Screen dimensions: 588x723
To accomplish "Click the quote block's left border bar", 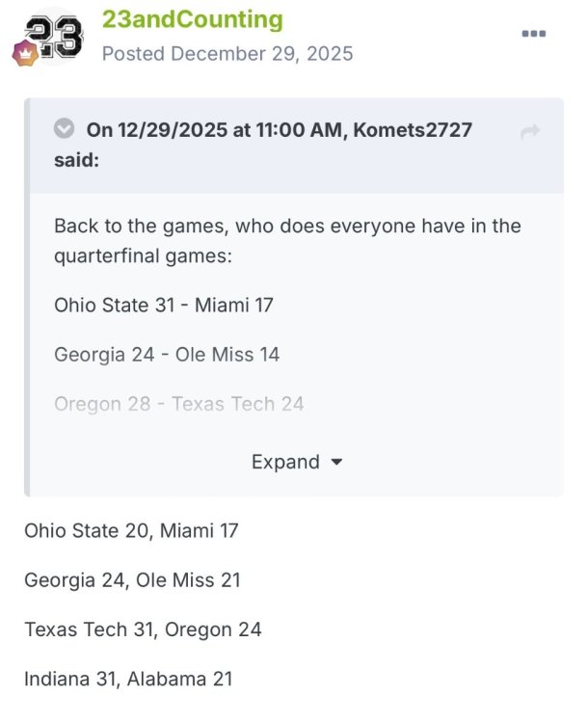I will coord(27,298).
